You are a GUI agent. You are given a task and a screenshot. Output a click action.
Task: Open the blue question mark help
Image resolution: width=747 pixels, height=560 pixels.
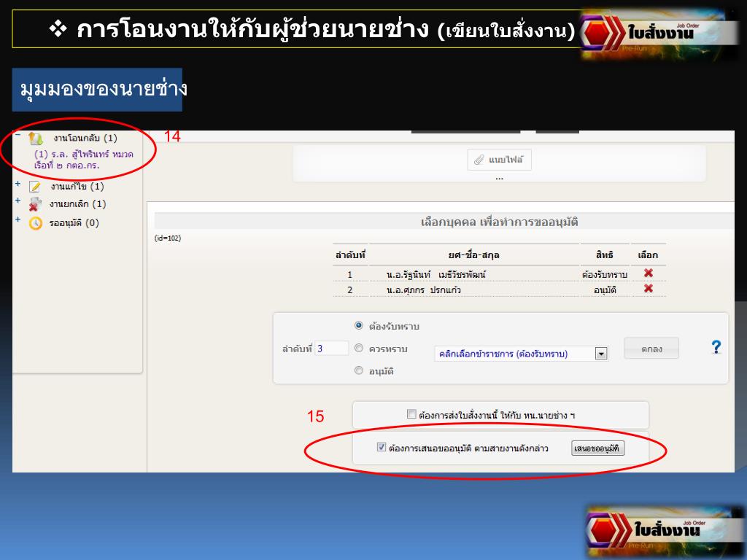point(716,346)
